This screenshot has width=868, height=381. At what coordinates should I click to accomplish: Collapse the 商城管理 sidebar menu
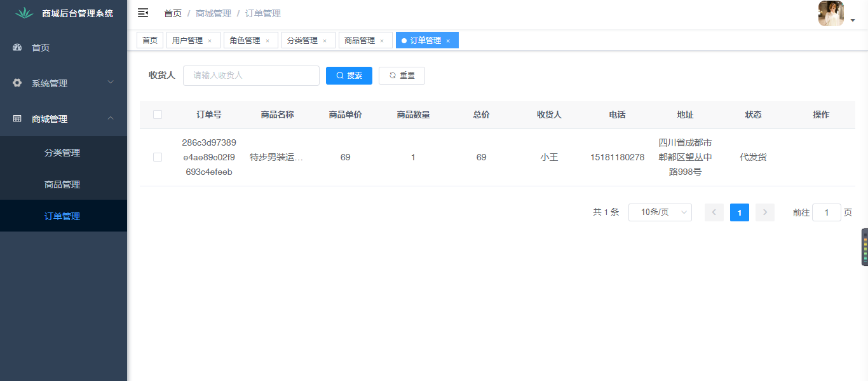click(x=64, y=119)
